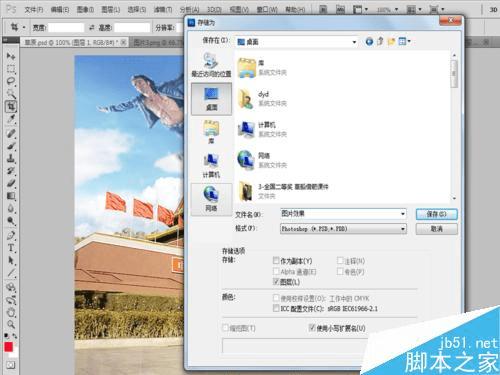
Task: Toggle the 缩览图(T) checkbox
Action: tap(225, 328)
